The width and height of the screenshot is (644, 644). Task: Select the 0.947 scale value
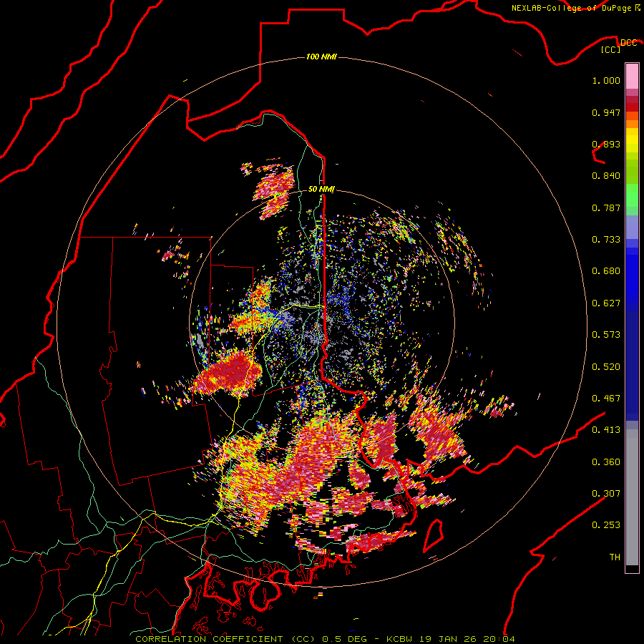point(606,112)
